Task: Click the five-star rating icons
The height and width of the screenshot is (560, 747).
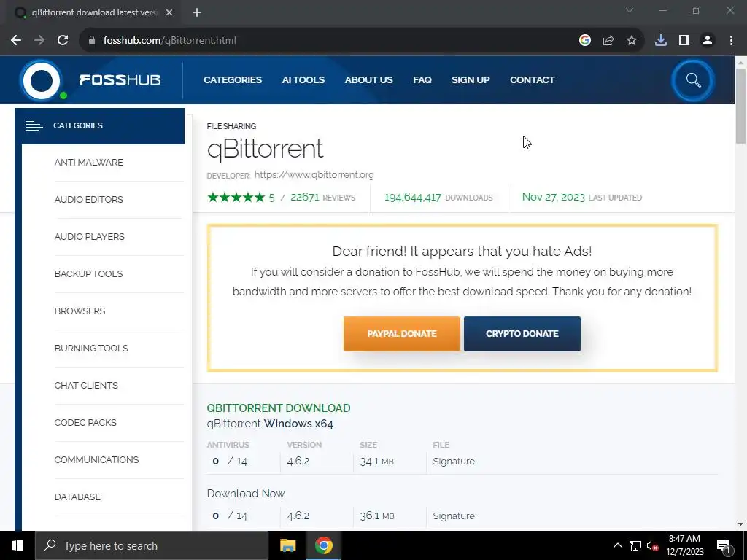Action: (x=236, y=197)
